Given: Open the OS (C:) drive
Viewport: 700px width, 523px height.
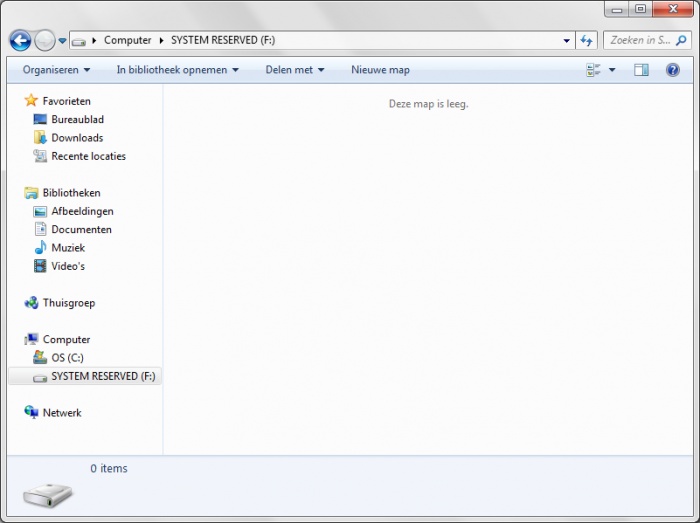Looking at the screenshot, I should click(x=67, y=358).
